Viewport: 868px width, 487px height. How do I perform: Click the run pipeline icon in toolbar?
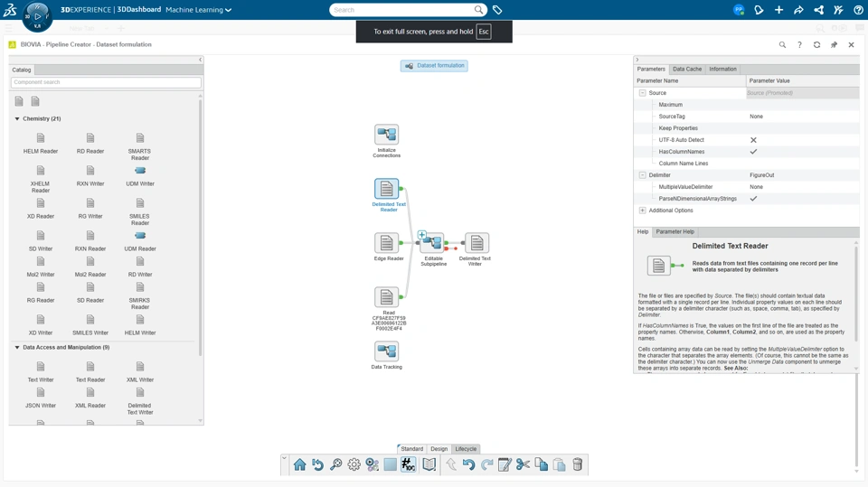click(x=372, y=464)
